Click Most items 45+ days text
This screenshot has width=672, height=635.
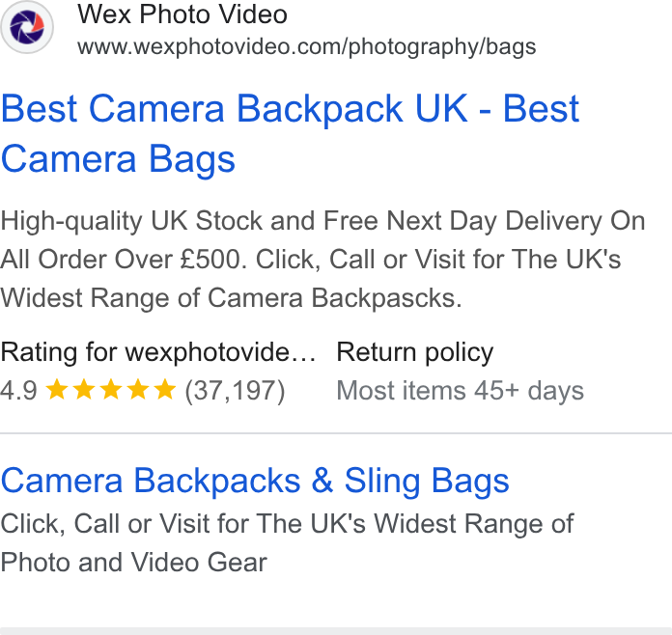pos(461,391)
